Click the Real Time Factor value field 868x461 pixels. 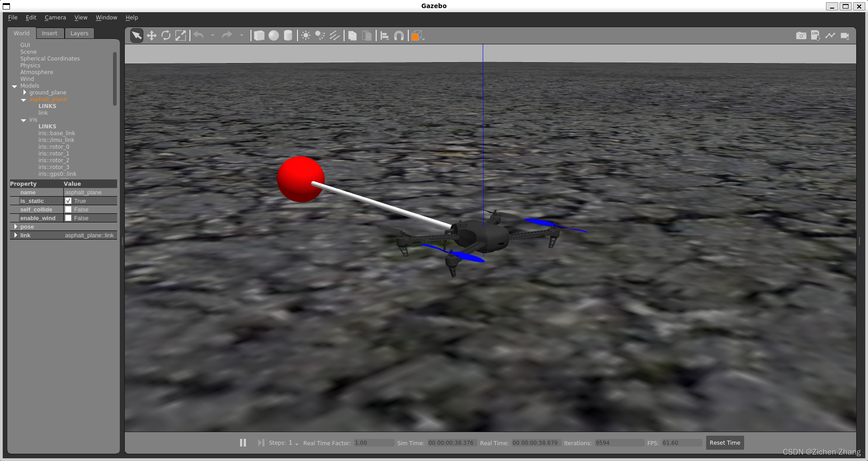(373, 443)
